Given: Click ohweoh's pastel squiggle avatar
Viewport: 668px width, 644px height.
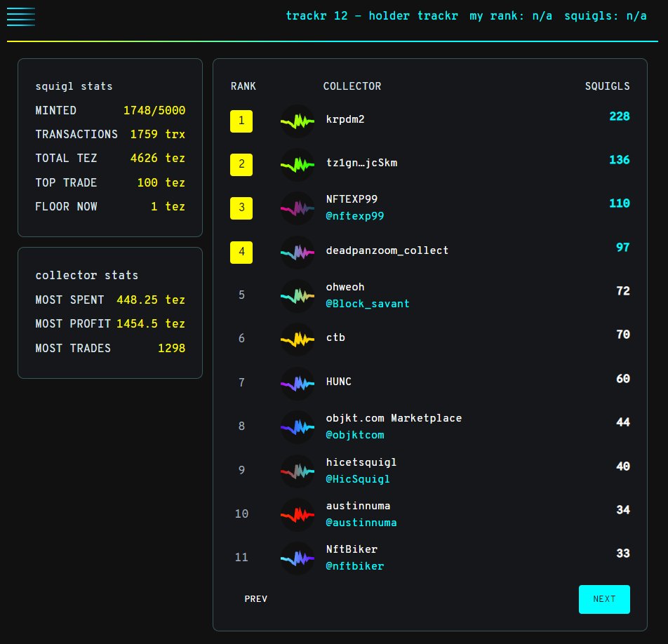Looking at the screenshot, I should click(298, 296).
